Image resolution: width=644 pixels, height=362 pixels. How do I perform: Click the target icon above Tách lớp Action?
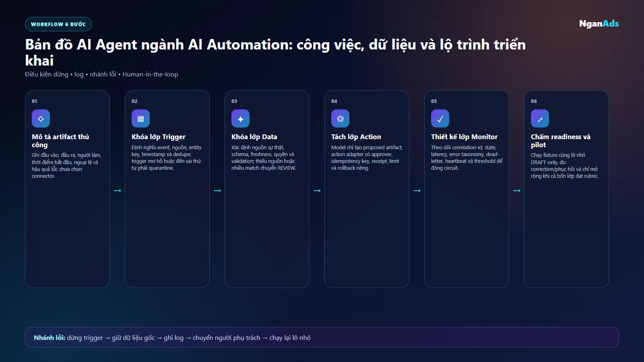pos(340,119)
